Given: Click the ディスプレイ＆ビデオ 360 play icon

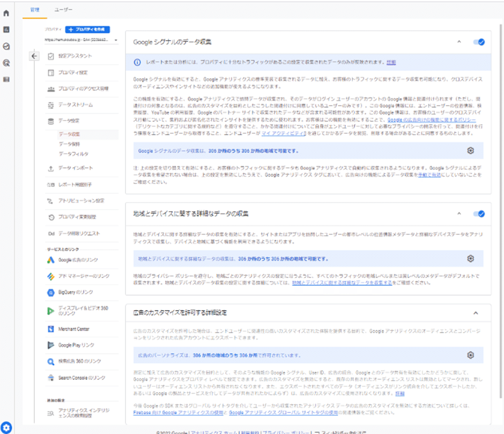Looking at the screenshot, I should tap(50, 311).
